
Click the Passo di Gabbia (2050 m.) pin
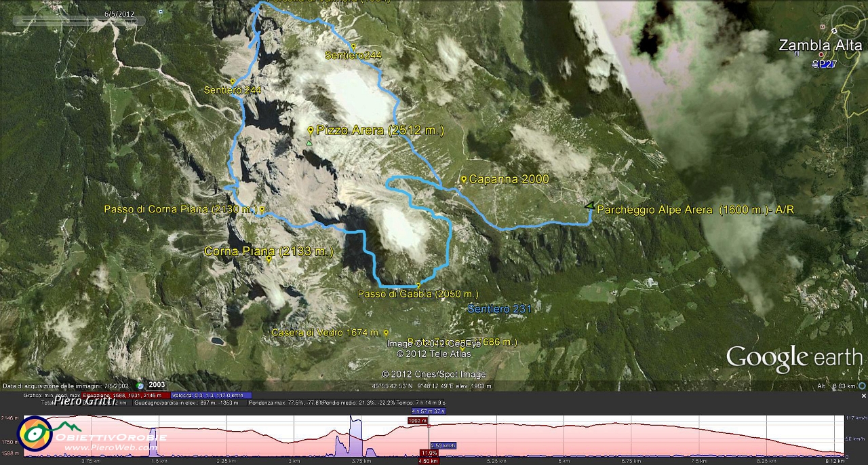tap(418, 285)
